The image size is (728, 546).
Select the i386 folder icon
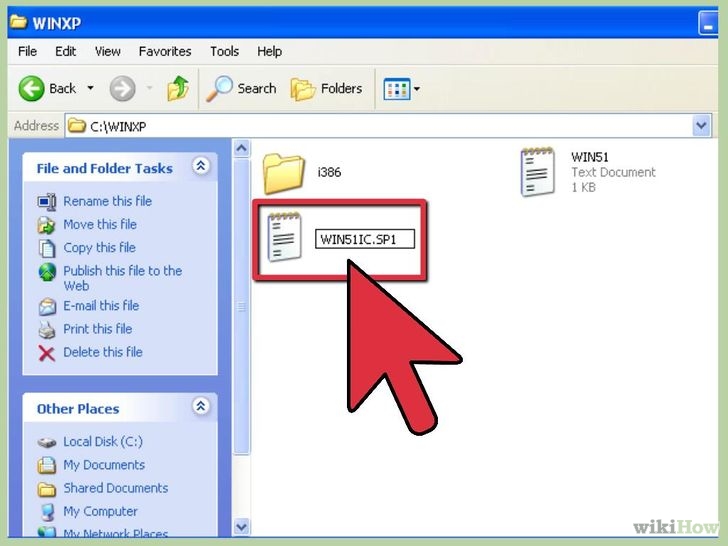tap(284, 174)
